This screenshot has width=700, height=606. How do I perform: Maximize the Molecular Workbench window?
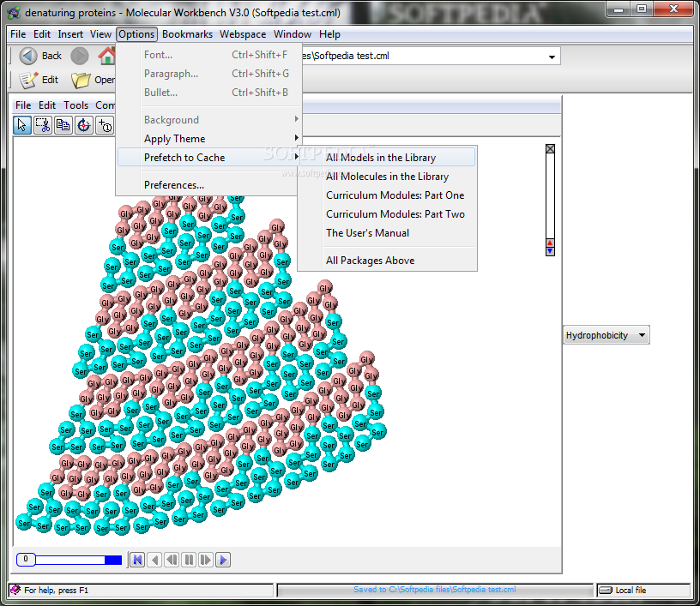(642, 9)
